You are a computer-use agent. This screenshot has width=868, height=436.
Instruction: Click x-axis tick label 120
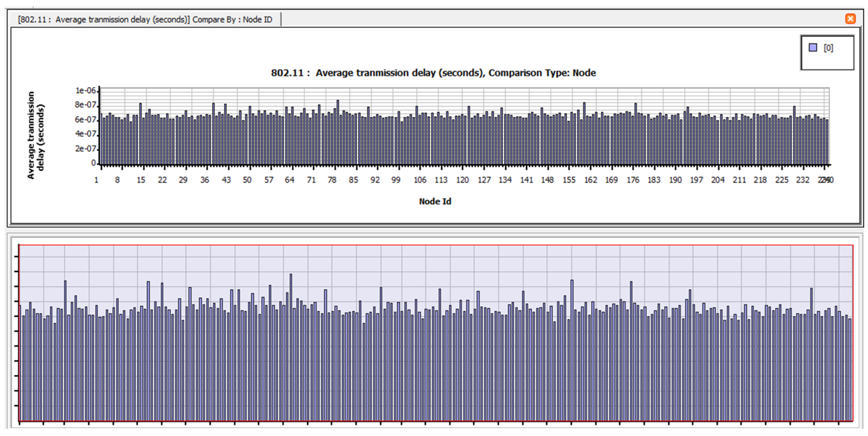[x=462, y=180]
